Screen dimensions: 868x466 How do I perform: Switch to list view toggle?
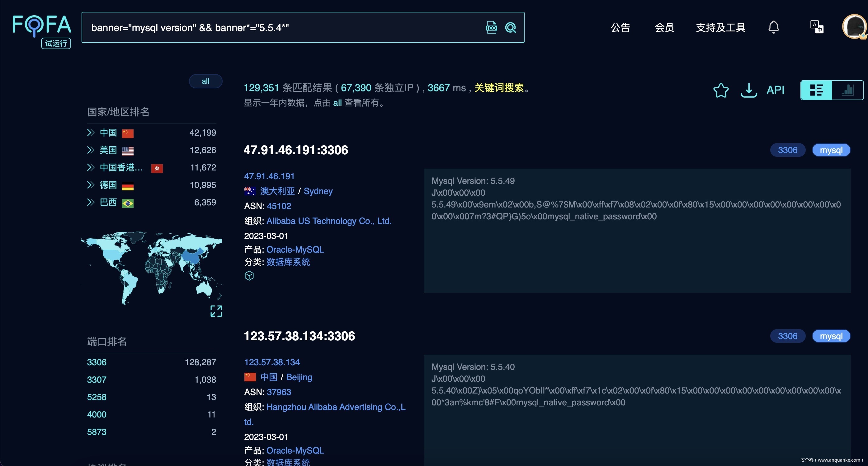pyautogui.click(x=816, y=90)
